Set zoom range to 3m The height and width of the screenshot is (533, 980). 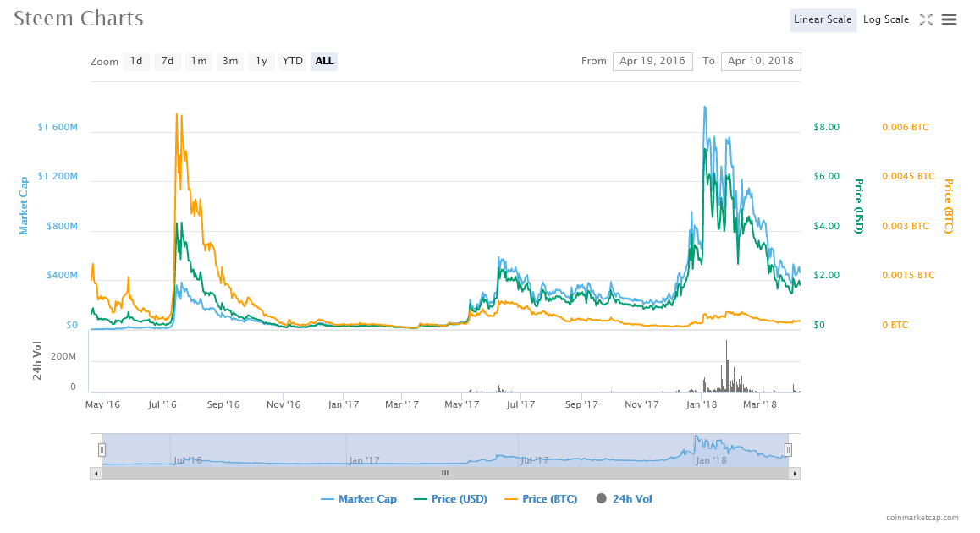pos(230,61)
